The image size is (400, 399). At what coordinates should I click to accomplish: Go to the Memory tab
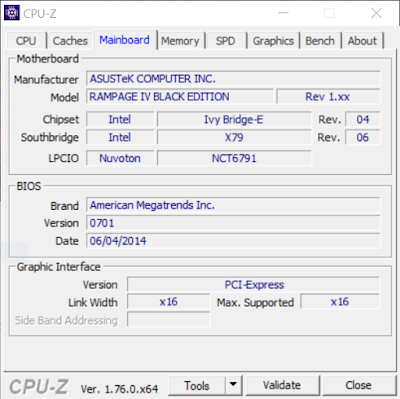coord(180,41)
